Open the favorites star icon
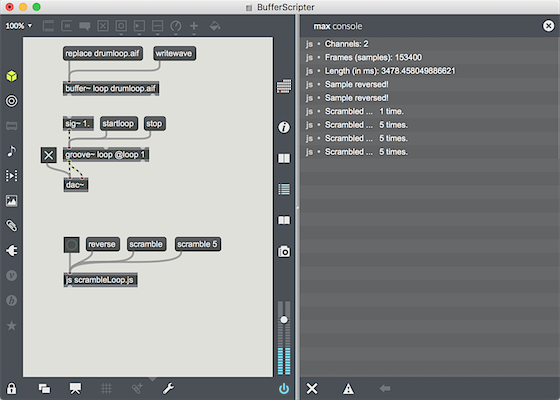This screenshot has height=400, width=560. pos(11,326)
